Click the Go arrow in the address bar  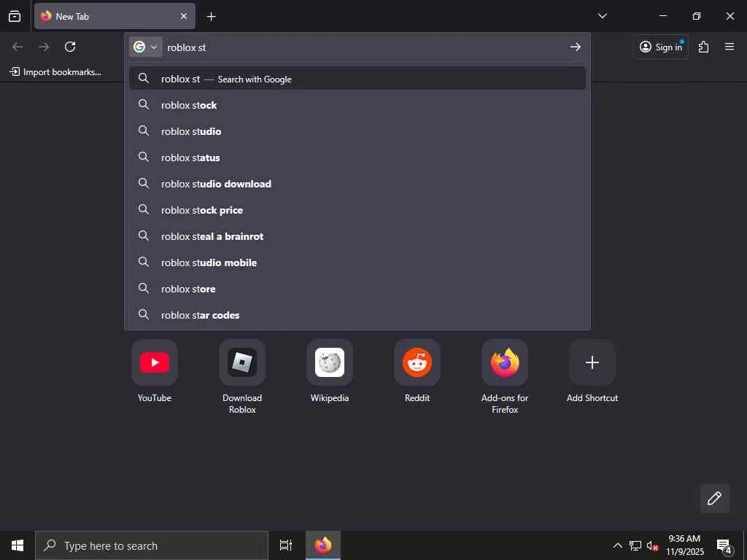(575, 47)
